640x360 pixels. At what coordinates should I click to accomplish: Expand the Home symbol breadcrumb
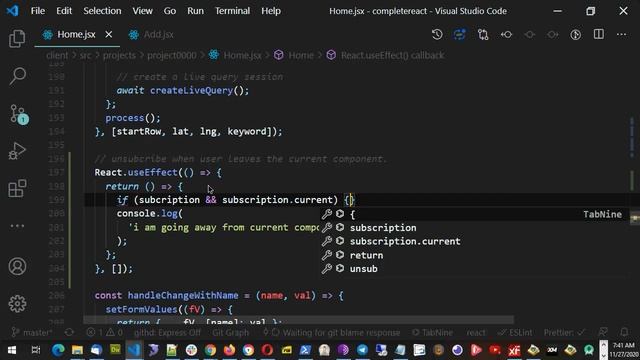(294, 55)
